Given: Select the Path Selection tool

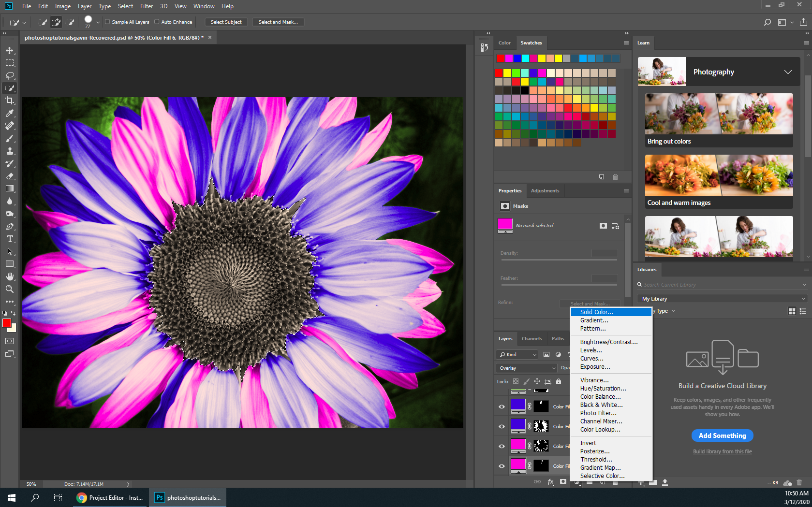Looking at the screenshot, I should point(10,251).
